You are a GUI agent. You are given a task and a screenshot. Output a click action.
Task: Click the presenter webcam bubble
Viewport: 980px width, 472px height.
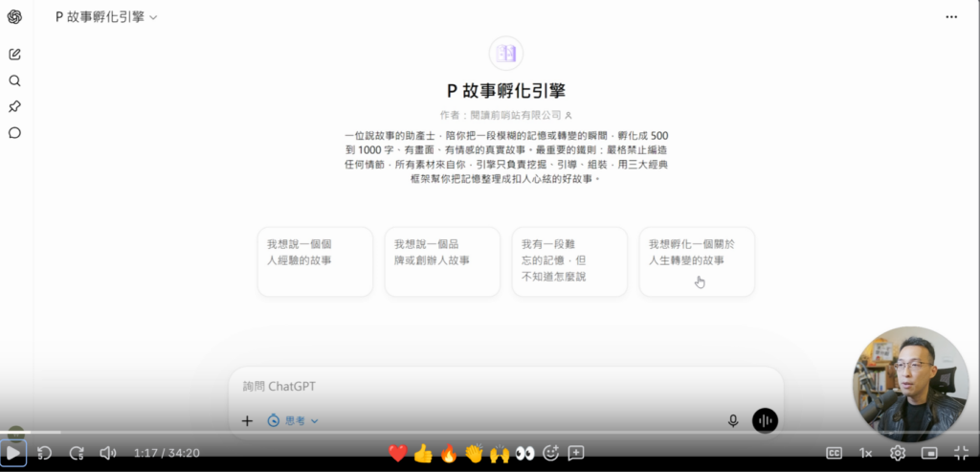coord(911,384)
